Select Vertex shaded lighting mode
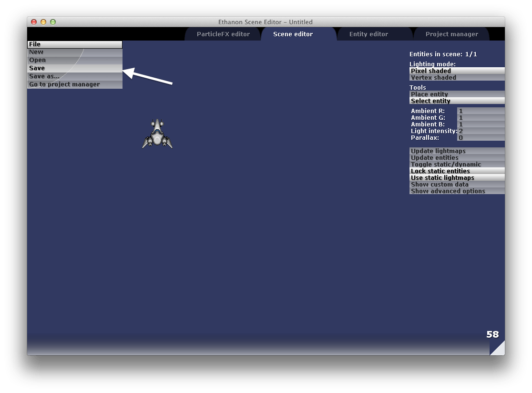The image size is (532, 393). tap(457, 77)
